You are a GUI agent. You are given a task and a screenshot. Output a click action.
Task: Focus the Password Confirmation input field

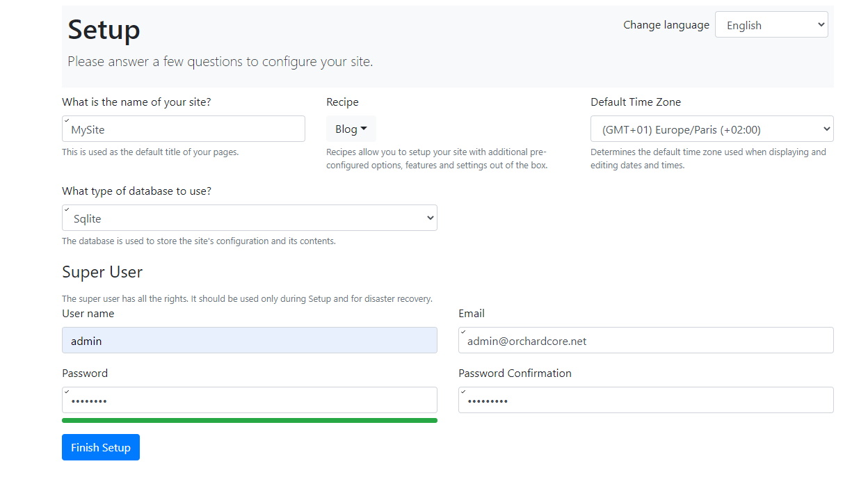click(x=646, y=401)
